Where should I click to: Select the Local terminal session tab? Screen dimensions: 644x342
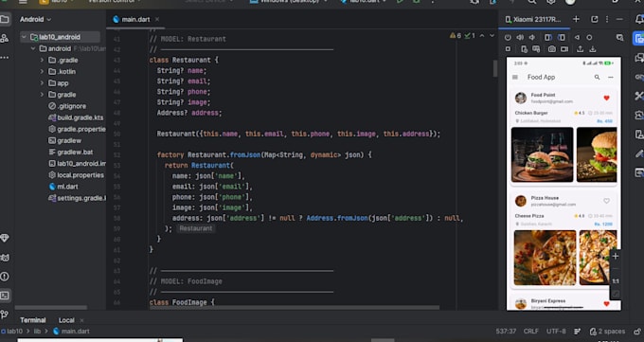coord(66,320)
